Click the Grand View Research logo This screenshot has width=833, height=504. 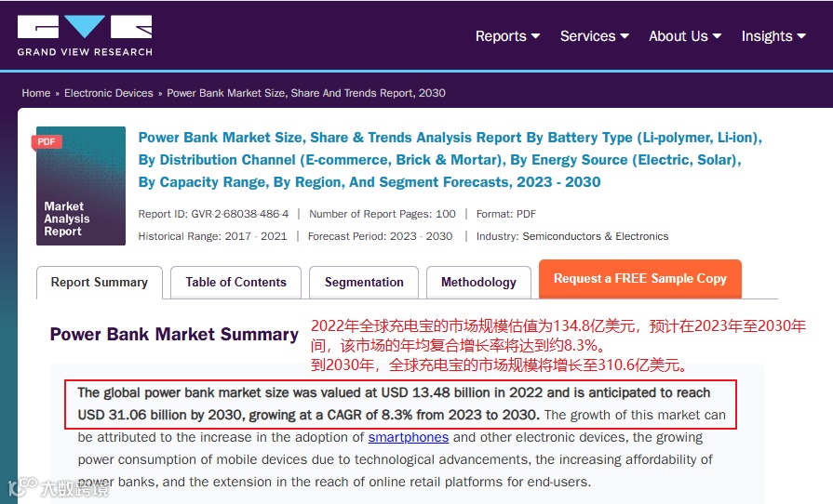pos(85,35)
